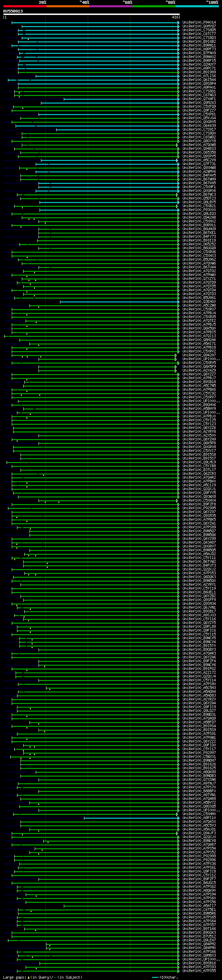Select UniRef100_Q9LEA7 hit
The height and width of the screenshot is (980, 222).
tap(199, 940)
